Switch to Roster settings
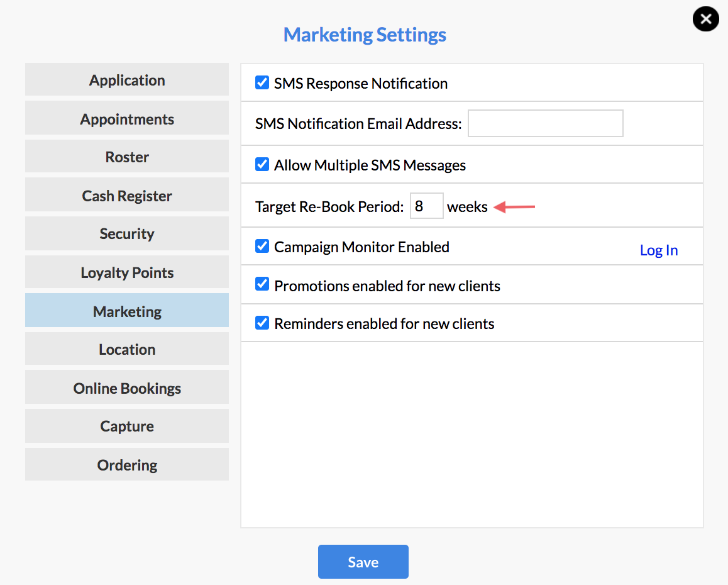This screenshot has height=585, width=728. [127, 157]
